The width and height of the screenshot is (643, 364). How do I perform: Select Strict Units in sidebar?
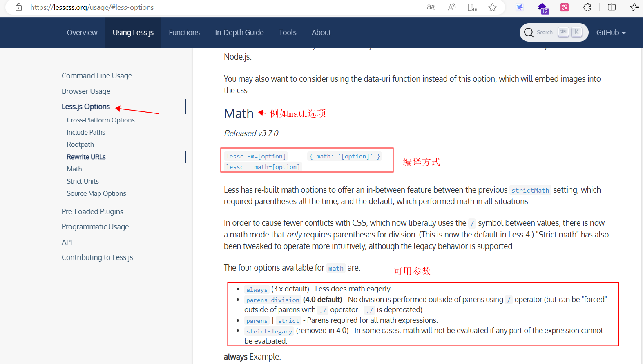point(83,181)
